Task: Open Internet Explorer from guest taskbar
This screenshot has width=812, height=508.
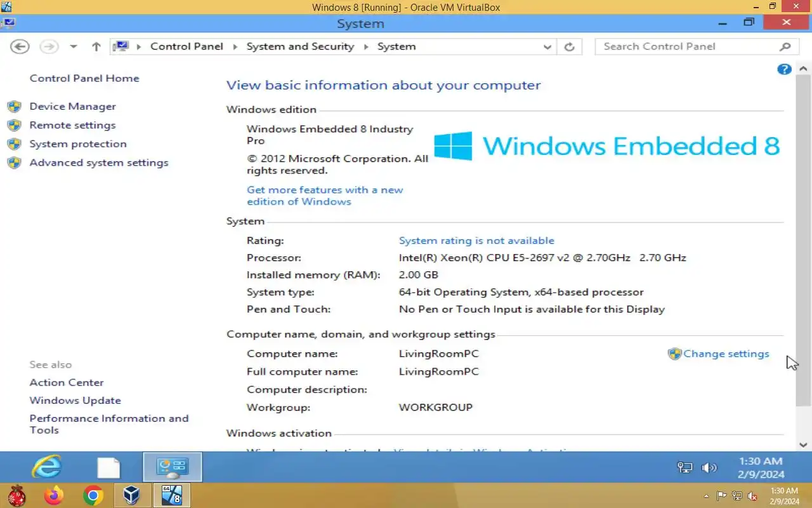Action: (47, 467)
